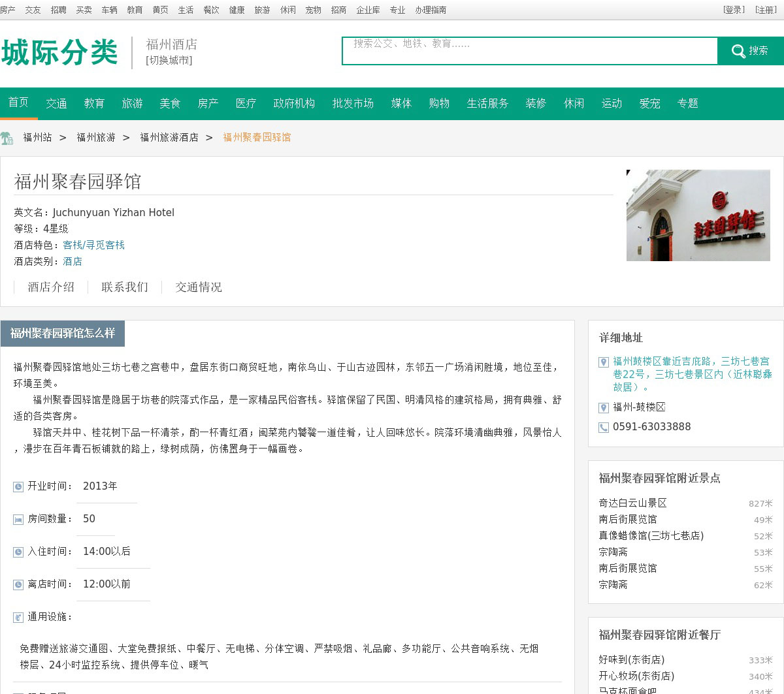784x694 pixels.
Task: Open the 医疗 navigation item
Action: 246,103
